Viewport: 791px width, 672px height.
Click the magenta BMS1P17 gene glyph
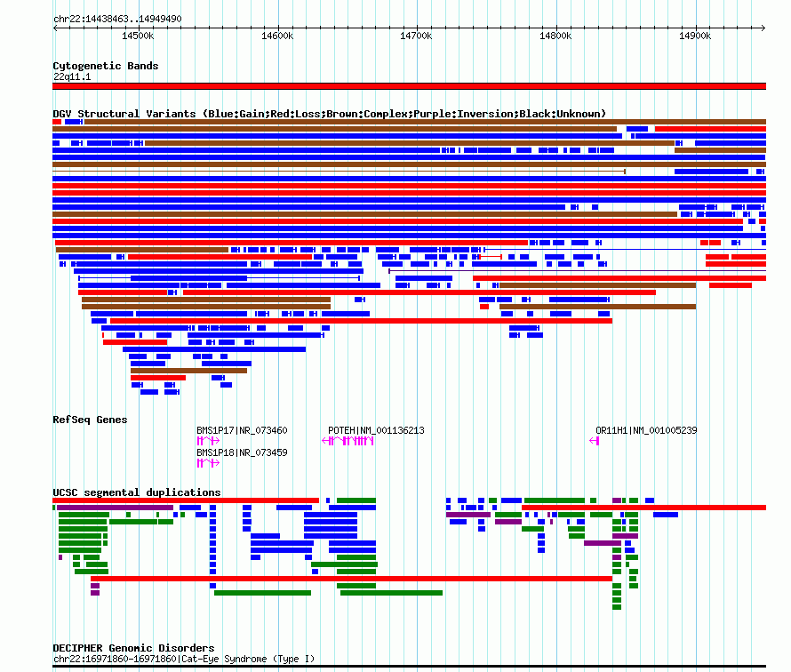click(x=208, y=441)
